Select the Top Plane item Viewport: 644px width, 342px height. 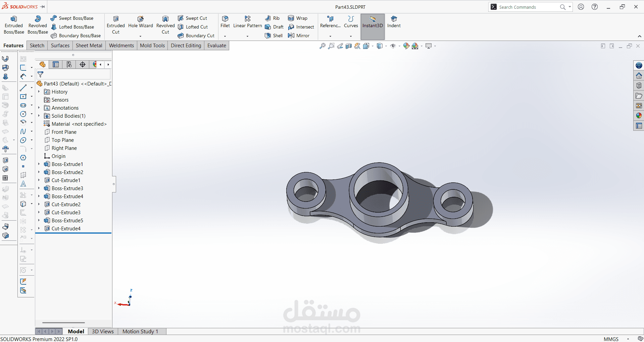click(x=59, y=140)
